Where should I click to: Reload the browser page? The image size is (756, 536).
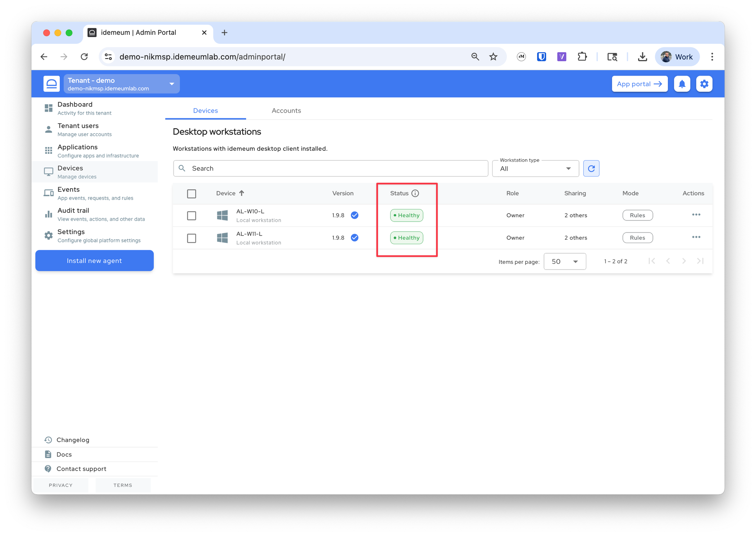pos(84,57)
